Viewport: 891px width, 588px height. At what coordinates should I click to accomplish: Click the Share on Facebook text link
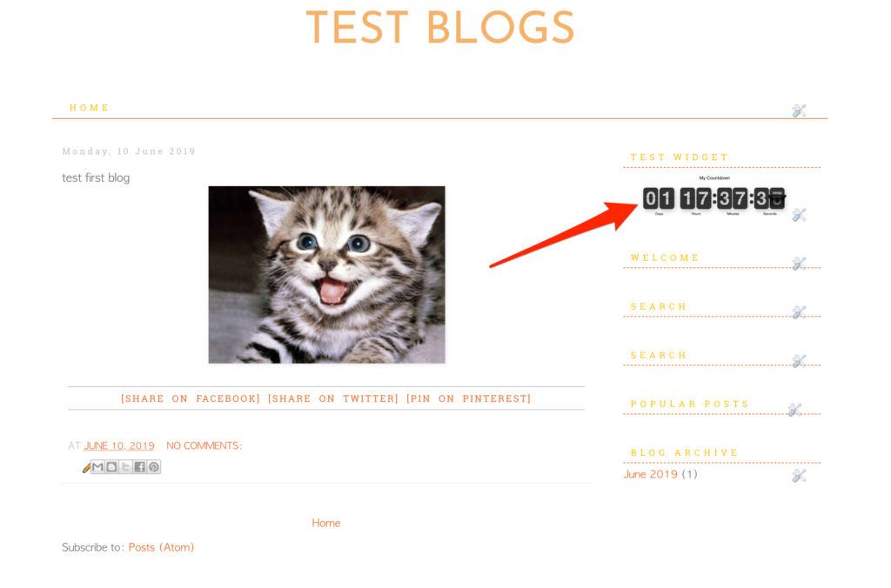click(x=191, y=398)
